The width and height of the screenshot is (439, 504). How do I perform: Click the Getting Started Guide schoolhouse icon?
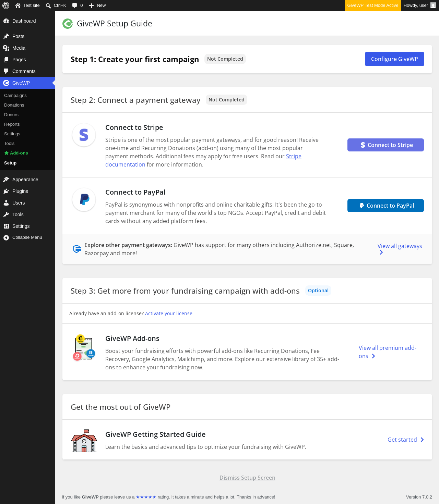(84, 441)
